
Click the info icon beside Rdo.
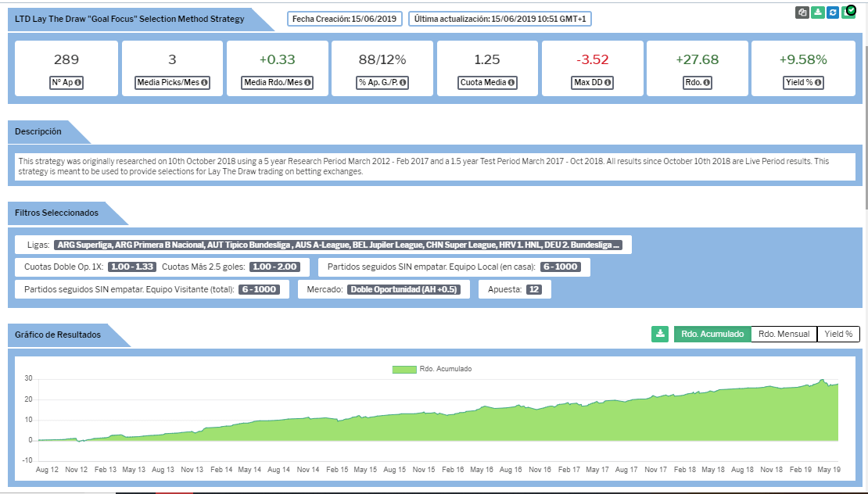706,82
